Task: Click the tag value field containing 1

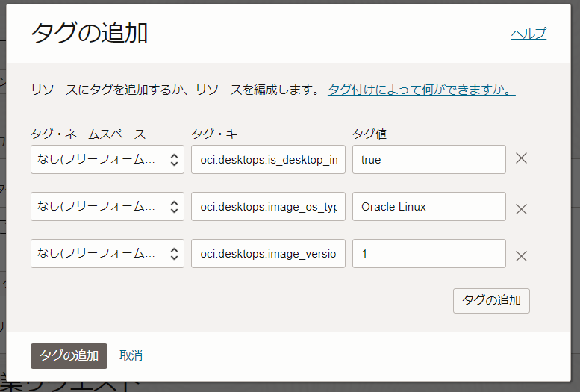Action: coord(429,254)
